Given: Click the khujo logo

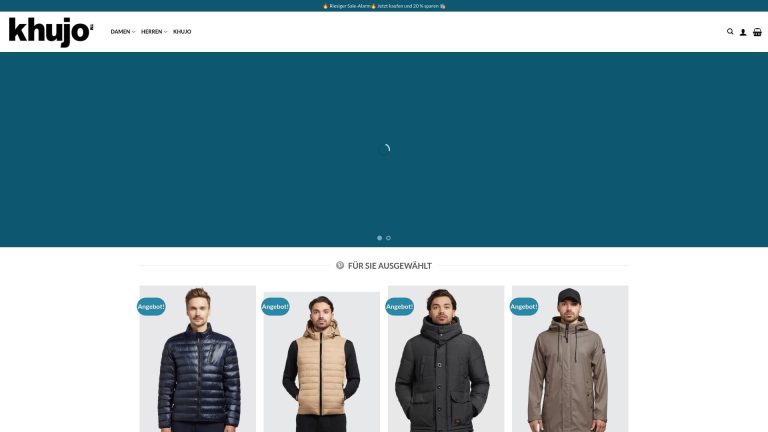Looking at the screenshot, I should 51,32.
